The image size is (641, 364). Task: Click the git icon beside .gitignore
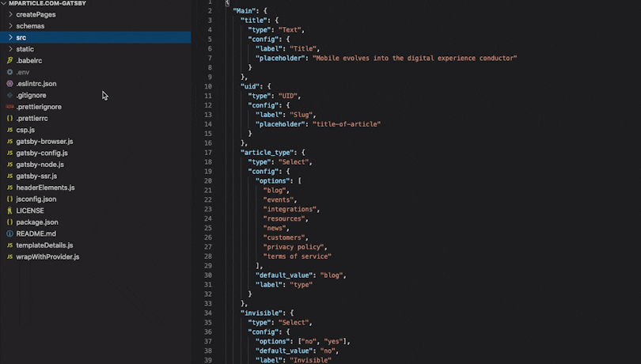(9, 95)
